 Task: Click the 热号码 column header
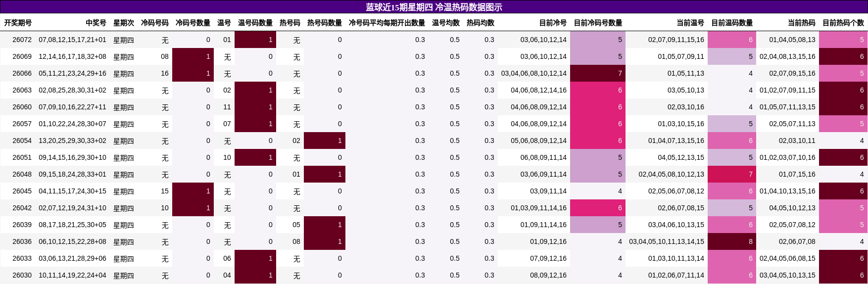click(x=290, y=23)
